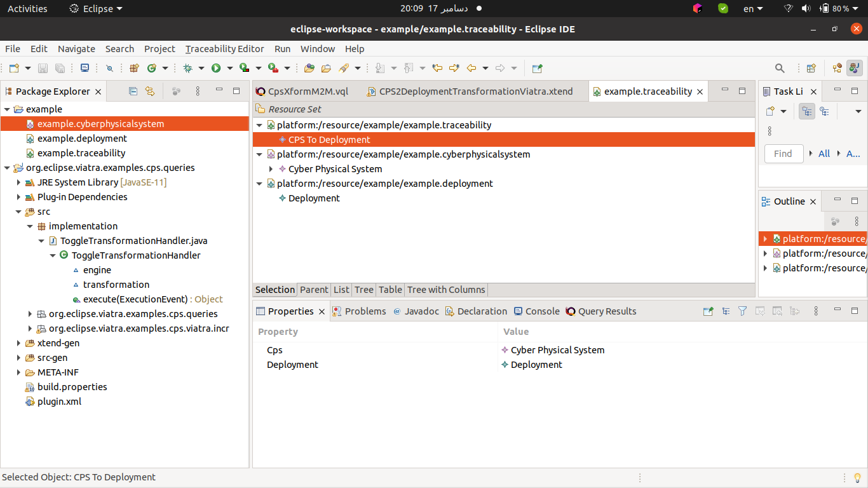The height and width of the screenshot is (488, 868).
Task: Click the Last Edit Location arrow icon
Action: (437, 68)
